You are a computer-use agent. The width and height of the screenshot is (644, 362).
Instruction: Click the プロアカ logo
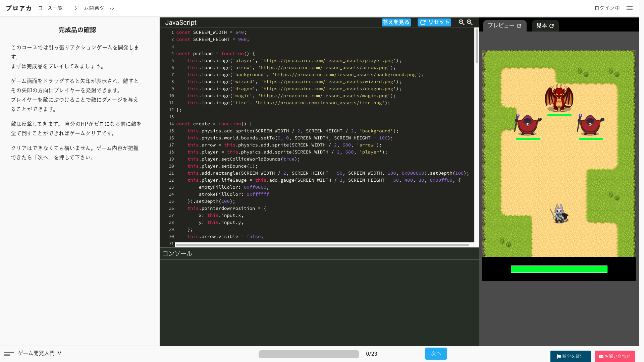[18, 8]
